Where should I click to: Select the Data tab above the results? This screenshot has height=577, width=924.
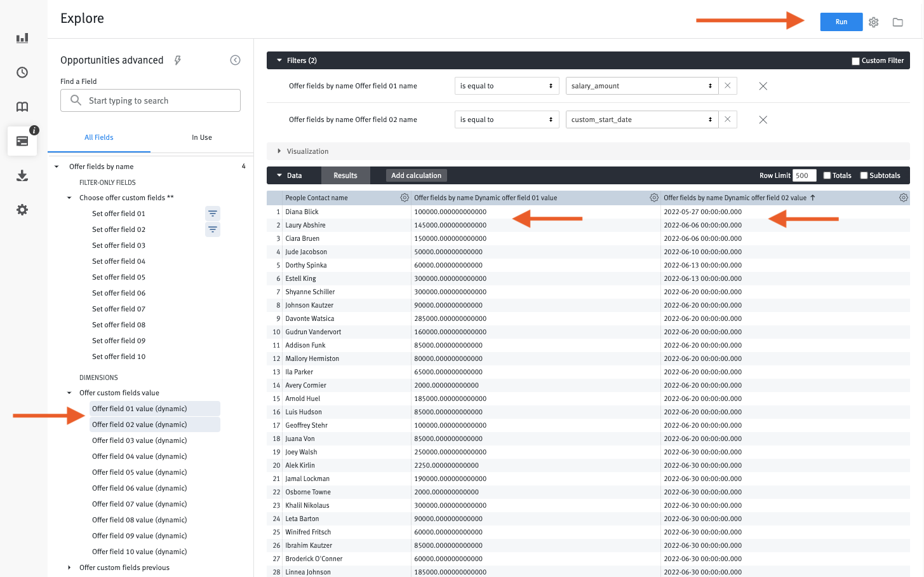pyautogui.click(x=293, y=175)
